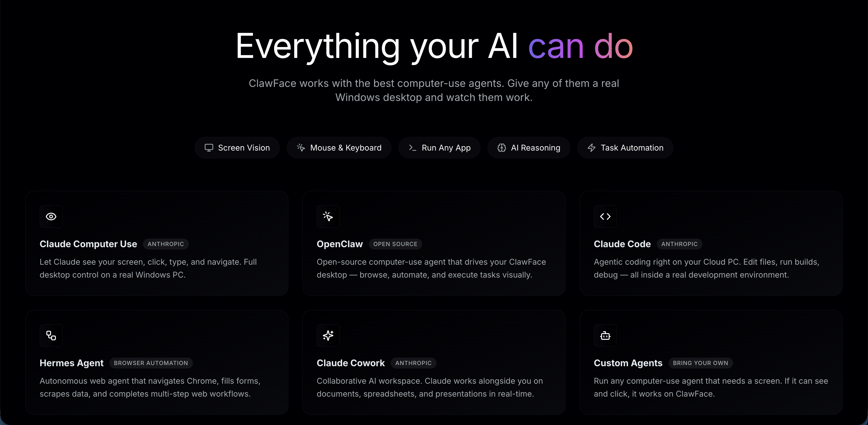Click the robot icon on Custom Agents card

(605, 336)
